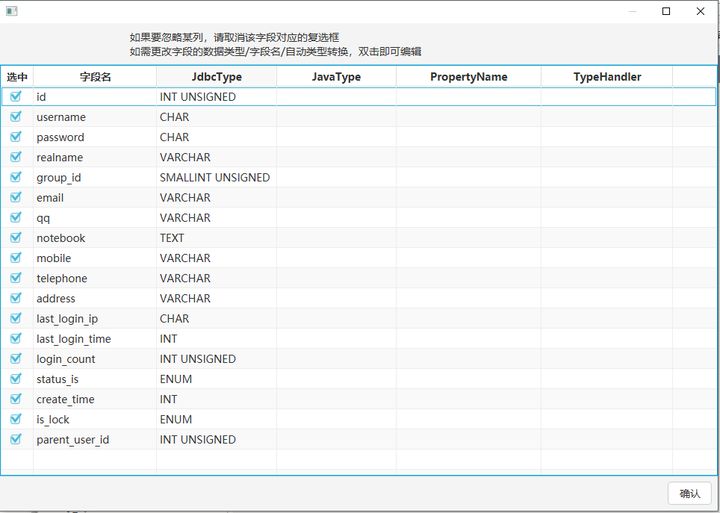Uncheck the email field checkbox
Screen dimensions: 720x513
click(16, 197)
